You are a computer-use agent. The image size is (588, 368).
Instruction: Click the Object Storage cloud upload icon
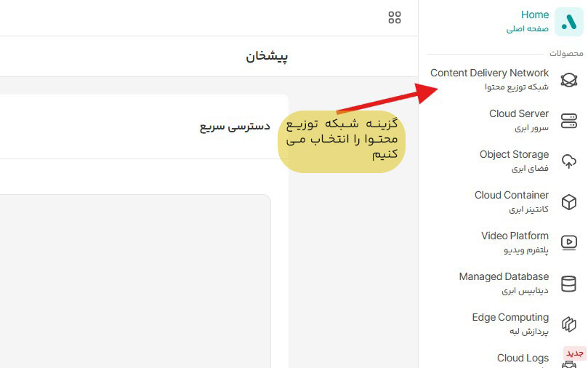(x=569, y=161)
